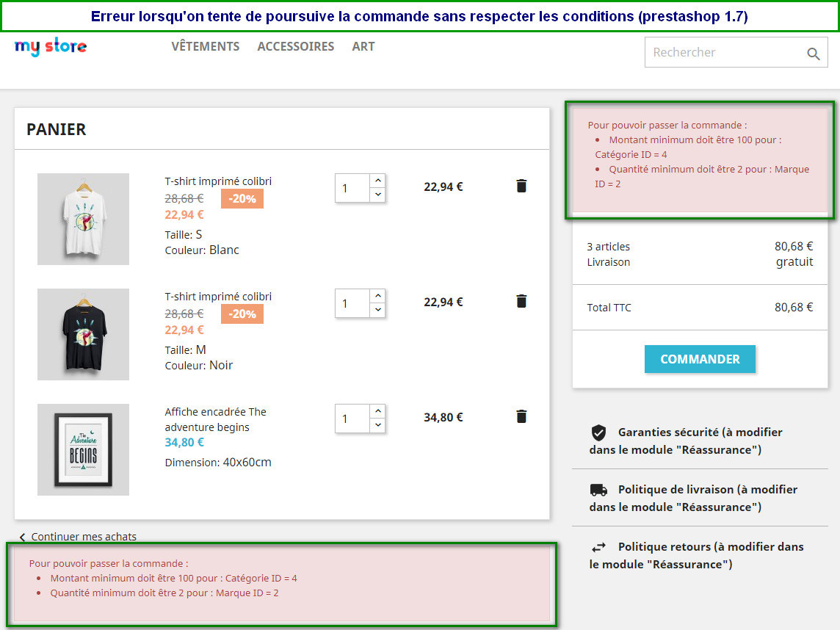The height and width of the screenshot is (630, 840).
Task: Click quantity field of black T-shirt
Action: pyautogui.click(x=352, y=303)
